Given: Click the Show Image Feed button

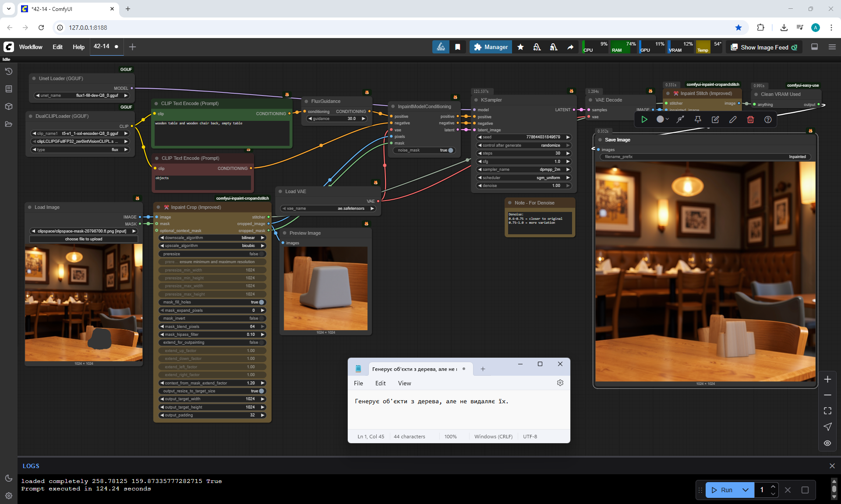Looking at the screenshot, I should click(764, 47).
